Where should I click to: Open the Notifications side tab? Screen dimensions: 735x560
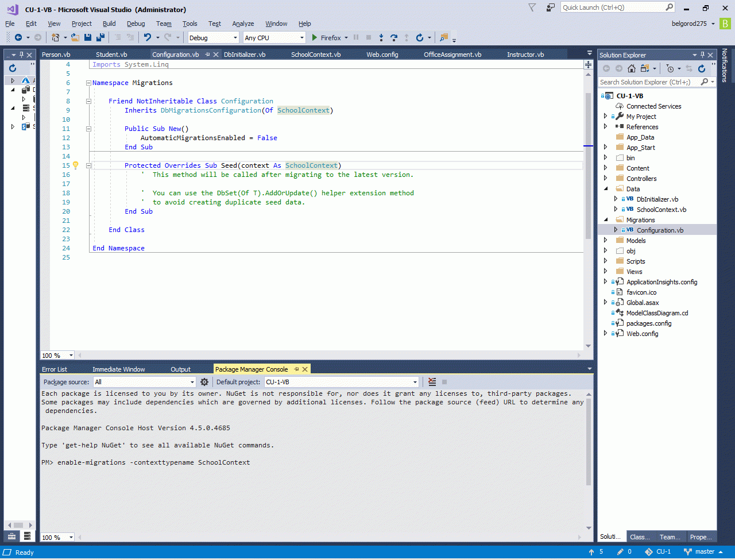point(725,65)
